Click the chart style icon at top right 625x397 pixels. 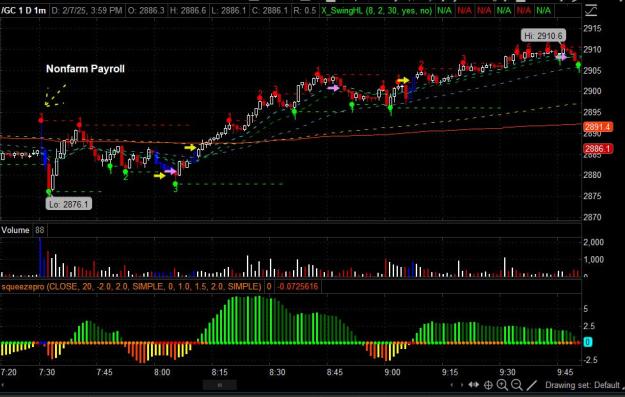591,10
